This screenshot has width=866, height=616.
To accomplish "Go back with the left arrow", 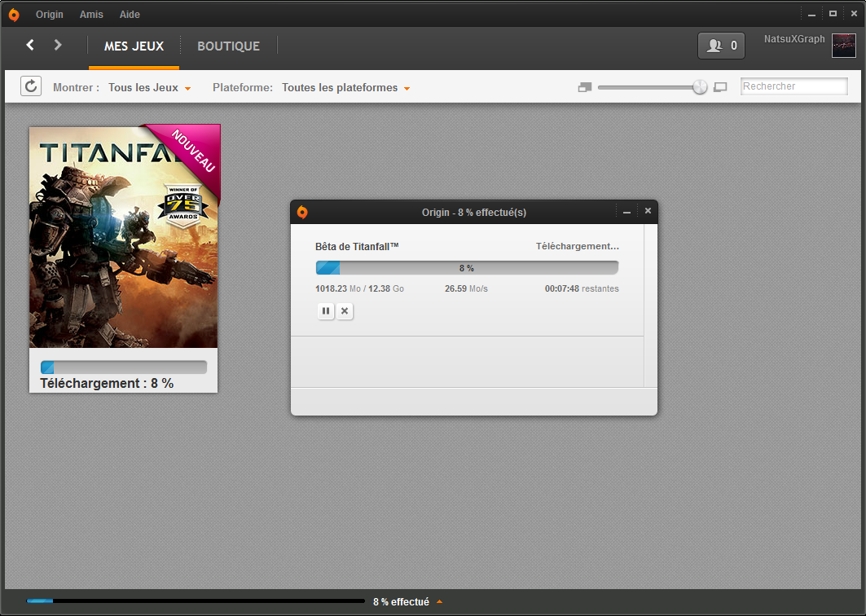I will [x=30, y=45].
